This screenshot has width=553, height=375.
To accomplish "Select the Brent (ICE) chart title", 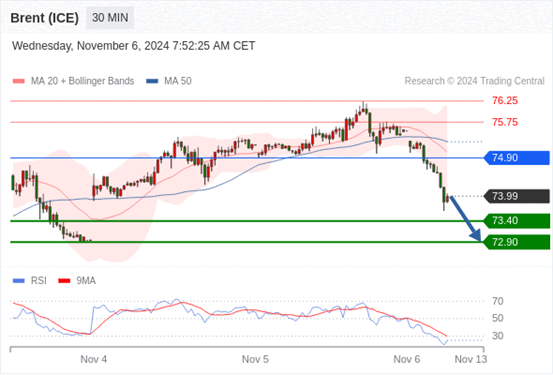I will [44, 18].
